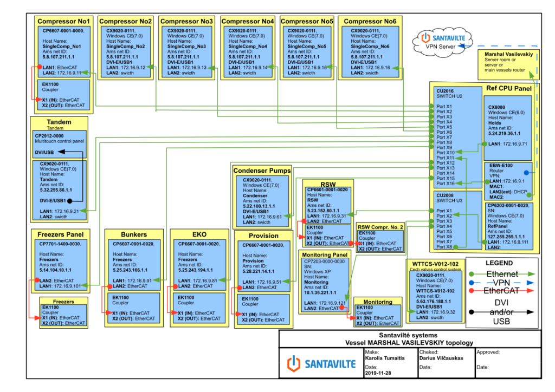Image resolution: width=555 pixels, height=392 pixels.
Task: Click the Provision panel heading
Action: [x=263, y=236]
